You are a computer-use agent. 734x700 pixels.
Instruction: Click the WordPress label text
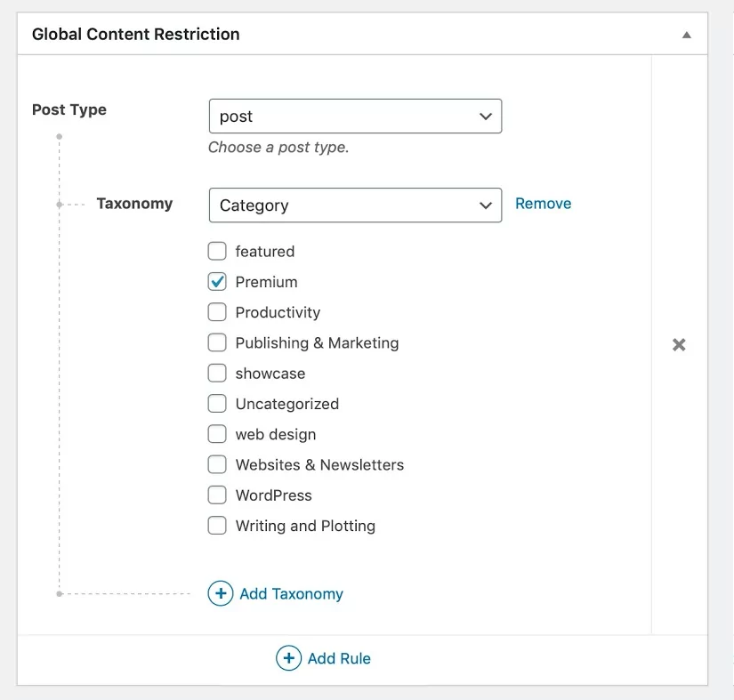273,495
